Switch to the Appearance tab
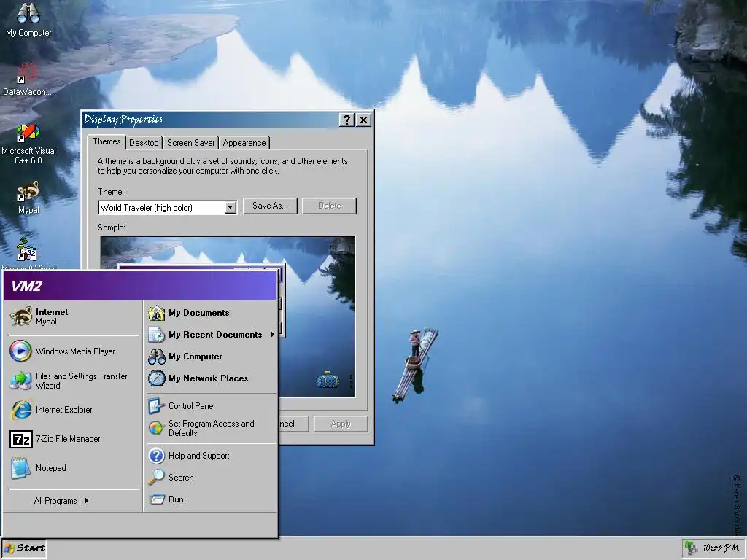 tap(244, 143)
